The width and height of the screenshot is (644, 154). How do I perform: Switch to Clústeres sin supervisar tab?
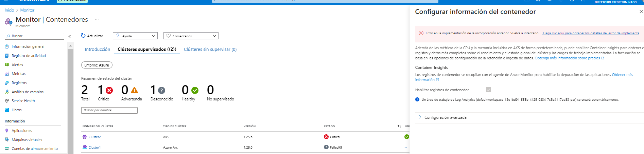210,49
